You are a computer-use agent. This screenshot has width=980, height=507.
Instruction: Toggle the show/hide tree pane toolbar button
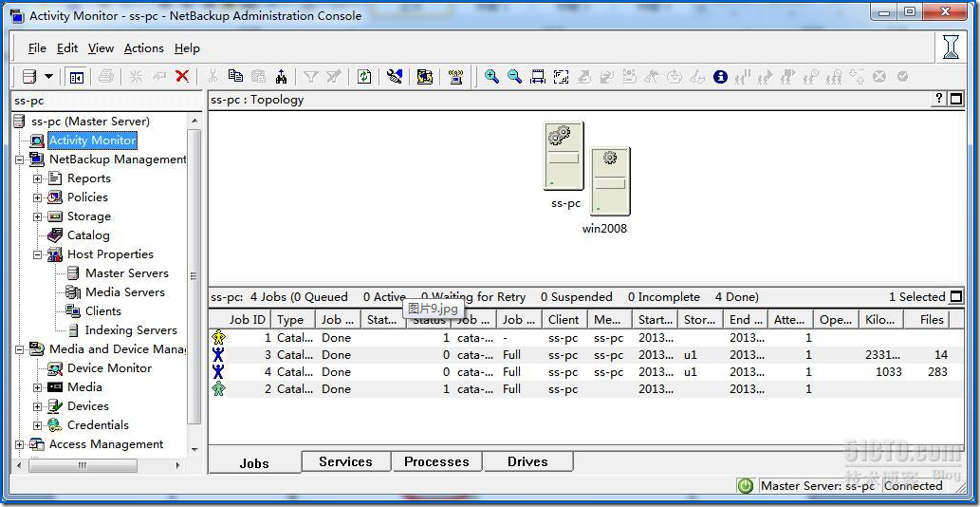77,77
